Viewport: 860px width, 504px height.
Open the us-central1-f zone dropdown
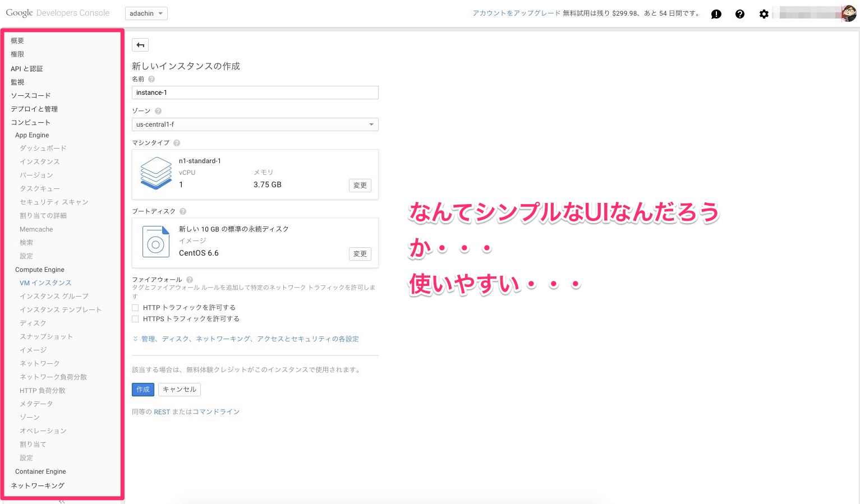pos(255,124)
